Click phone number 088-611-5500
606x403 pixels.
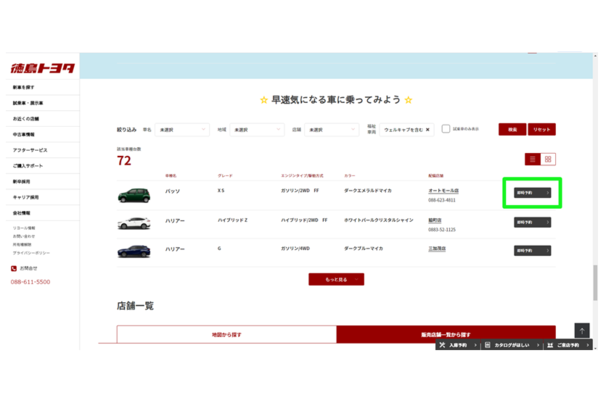pos(30,282)
